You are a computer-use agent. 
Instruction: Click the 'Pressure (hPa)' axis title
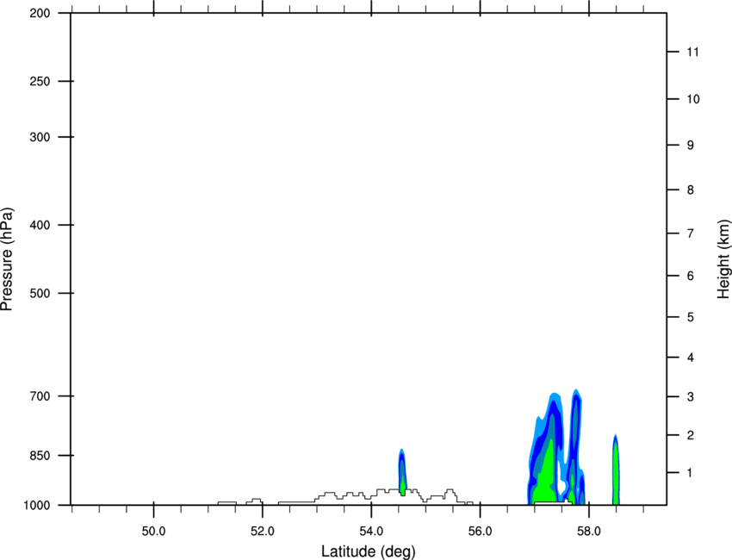pos(7,259)
